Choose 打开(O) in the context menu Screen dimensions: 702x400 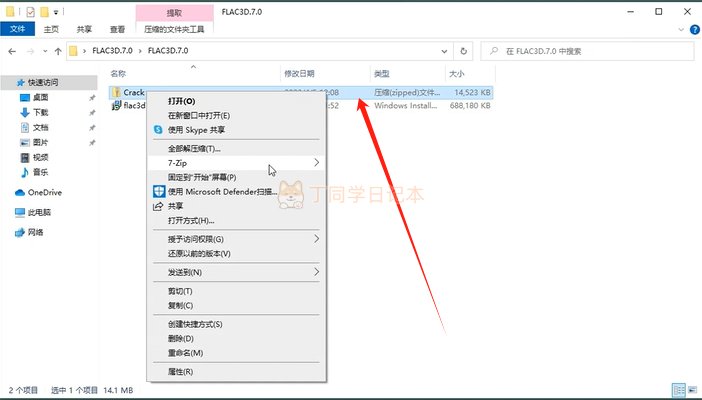236,101
